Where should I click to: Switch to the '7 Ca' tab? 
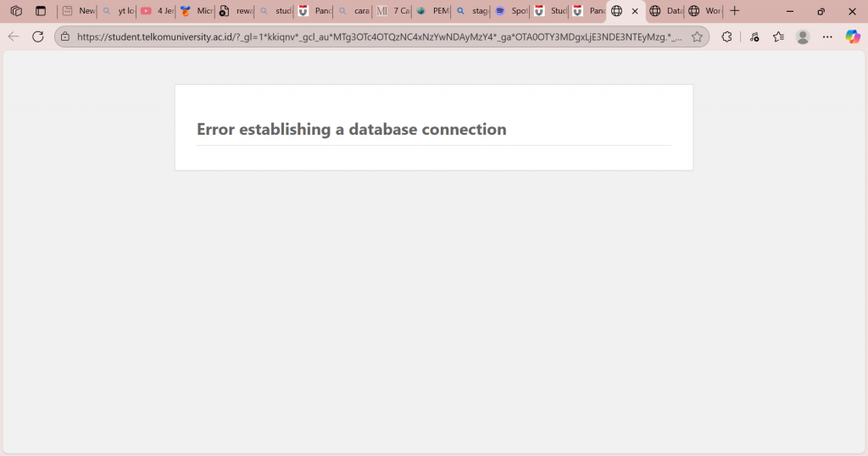click(x=393, y=11)
